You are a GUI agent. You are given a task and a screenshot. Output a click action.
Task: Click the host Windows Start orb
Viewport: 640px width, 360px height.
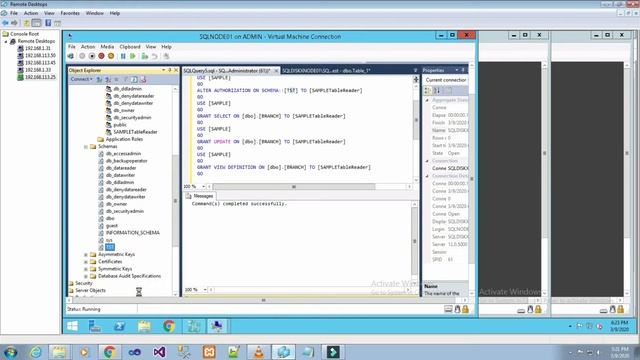10,352
